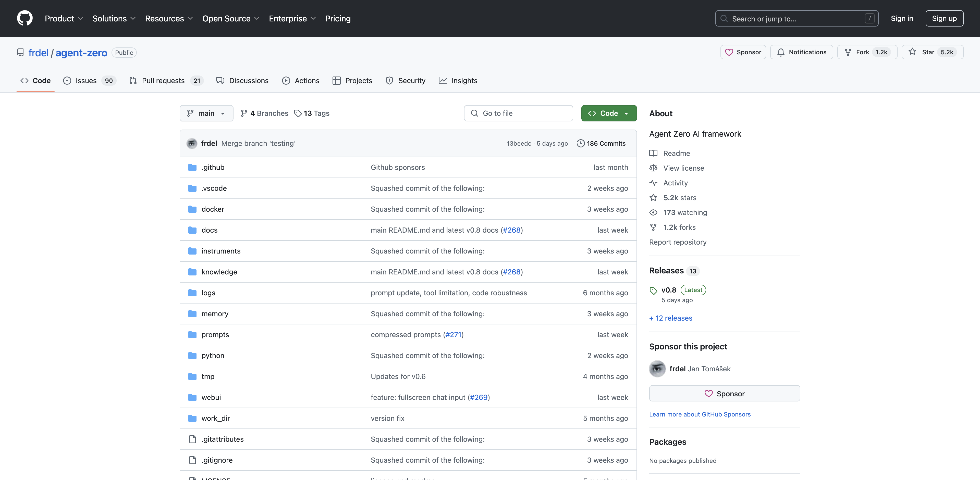Image resolution: width=980 pixels, height=480 pixels.
Task: Click the frdel commit author avatar
Action: [x=192, y=143]
